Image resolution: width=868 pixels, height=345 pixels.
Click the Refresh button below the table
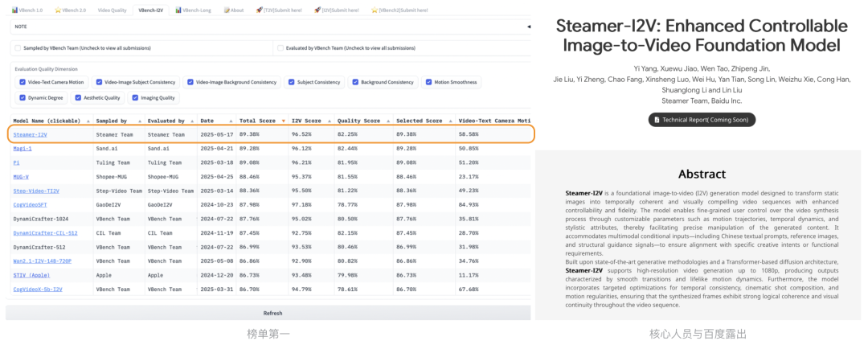[x=268, y=313]
